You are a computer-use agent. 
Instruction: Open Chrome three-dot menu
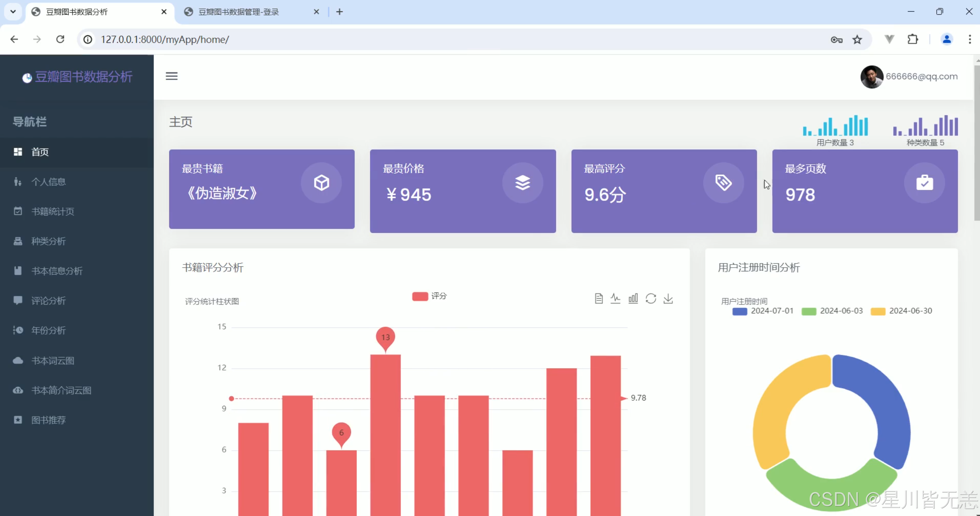click(970, 39)
